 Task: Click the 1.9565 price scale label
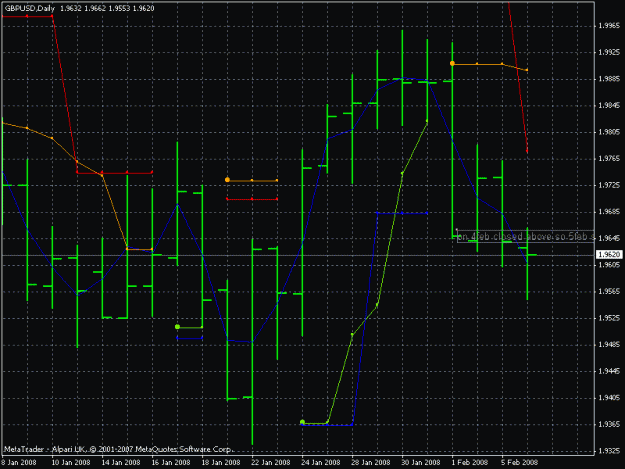609,291
